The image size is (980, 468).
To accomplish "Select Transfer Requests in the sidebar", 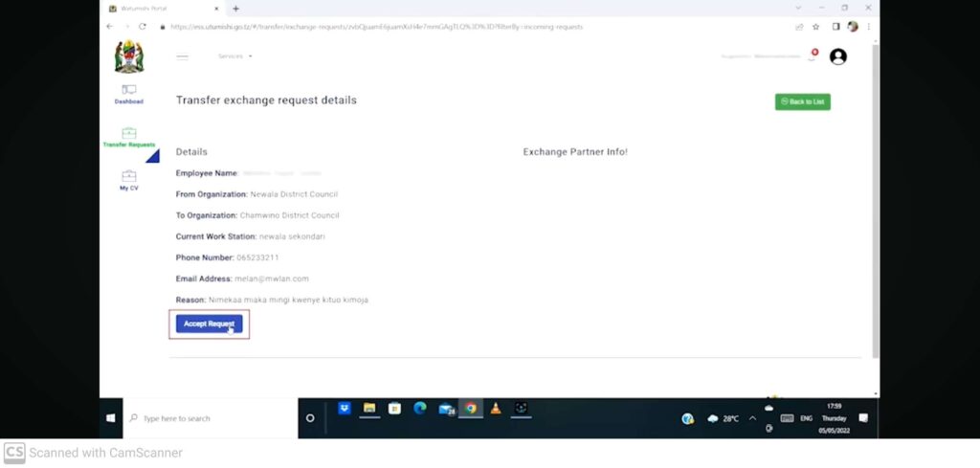I will click(x=128, y=138).
